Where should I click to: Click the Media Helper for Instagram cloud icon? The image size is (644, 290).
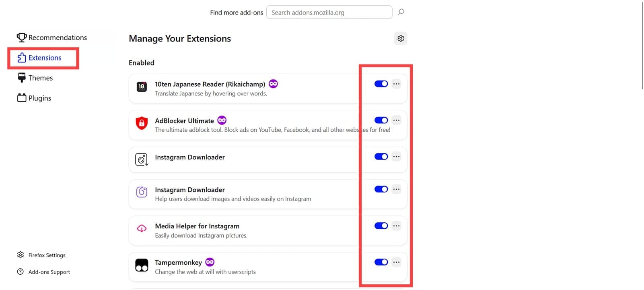point(142,228)
